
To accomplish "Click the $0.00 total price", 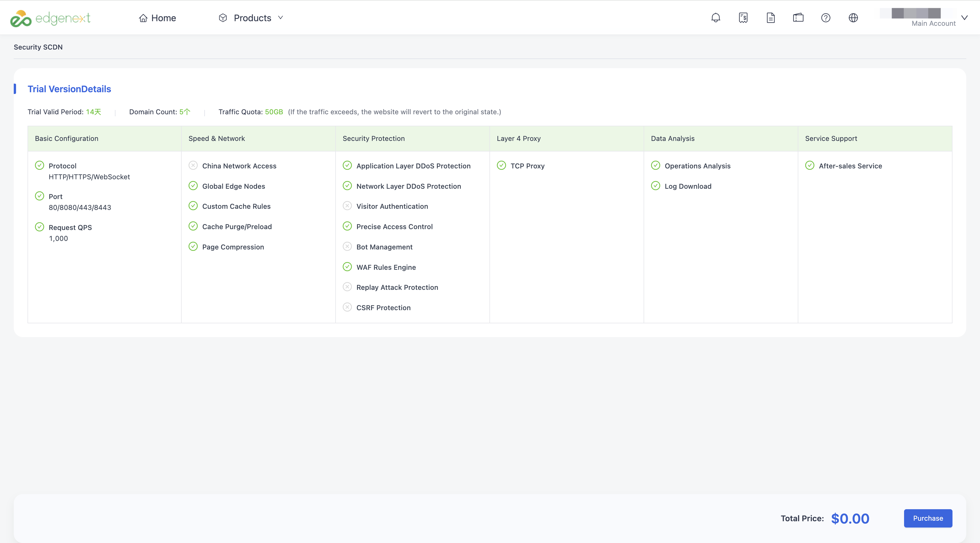I will (850, 518).
